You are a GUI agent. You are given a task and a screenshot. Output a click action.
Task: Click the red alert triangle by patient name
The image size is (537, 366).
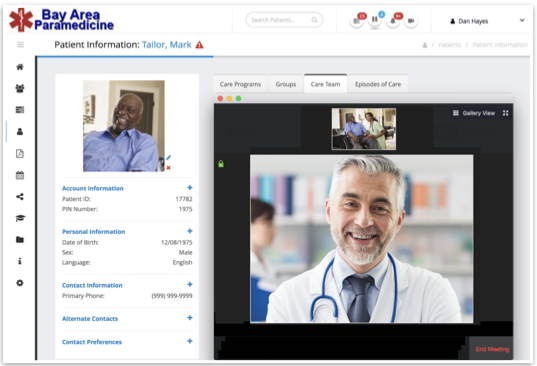[199, 45]
